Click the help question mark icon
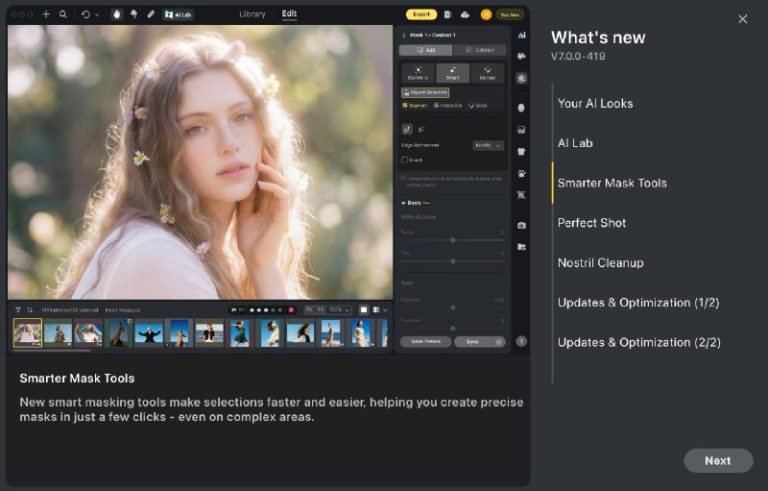 (522, 342)
